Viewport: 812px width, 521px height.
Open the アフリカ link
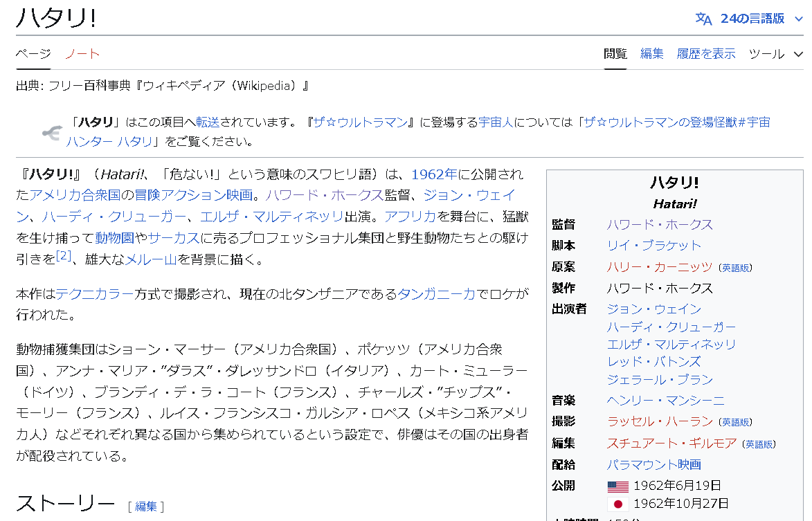[410, 217]
